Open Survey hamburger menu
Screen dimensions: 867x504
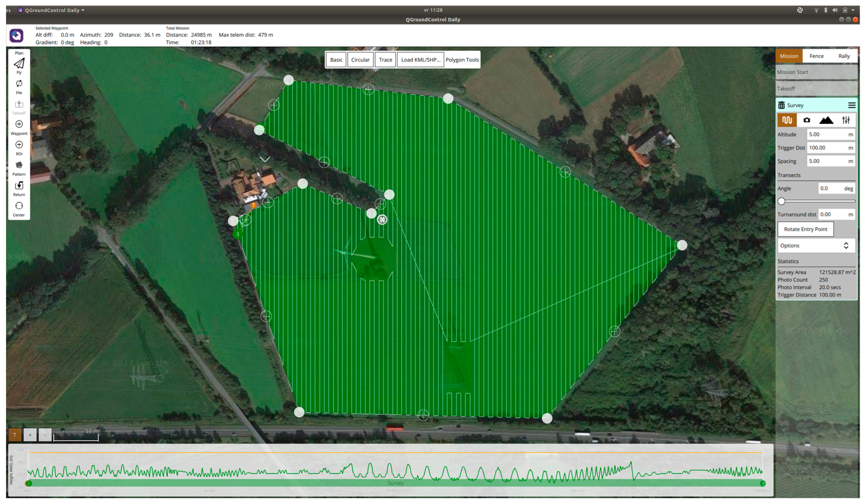[x=852, y=105]
